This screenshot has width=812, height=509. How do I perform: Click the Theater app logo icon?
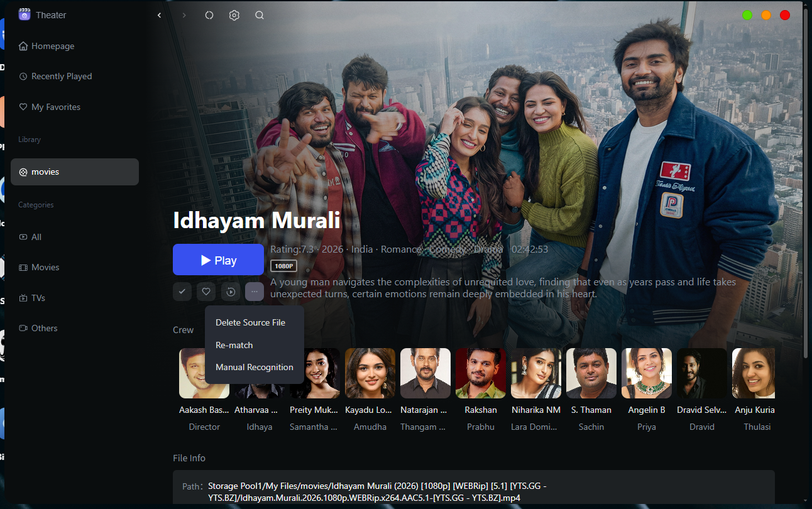tap(25, 14)
